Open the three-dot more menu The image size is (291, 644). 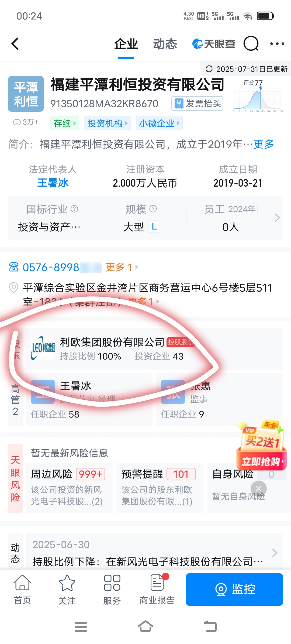coord(277,44)
